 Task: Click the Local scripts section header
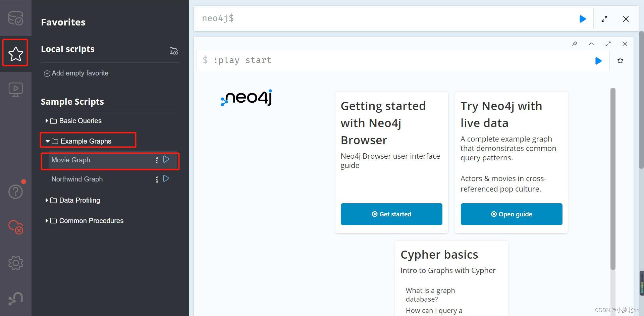(68, 49)
